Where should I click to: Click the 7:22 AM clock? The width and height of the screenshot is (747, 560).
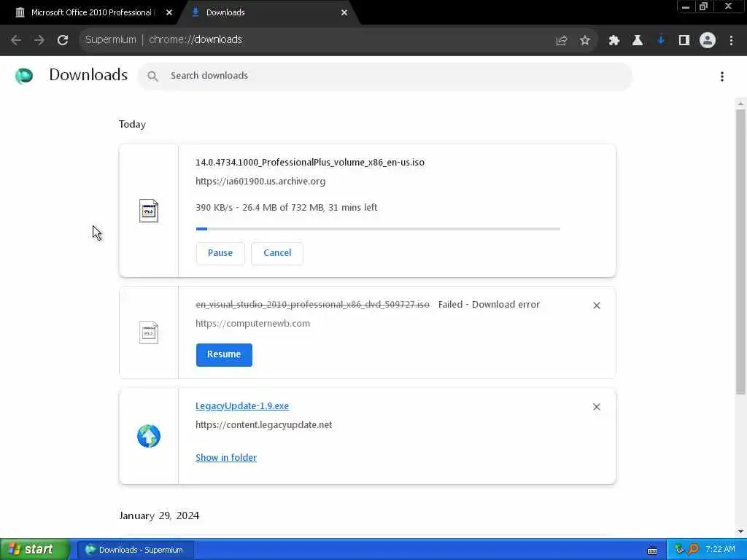coord(720,550)
